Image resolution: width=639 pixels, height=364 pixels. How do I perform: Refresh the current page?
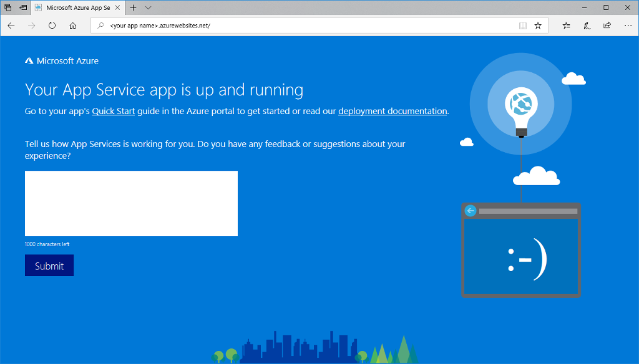point(52,26)
